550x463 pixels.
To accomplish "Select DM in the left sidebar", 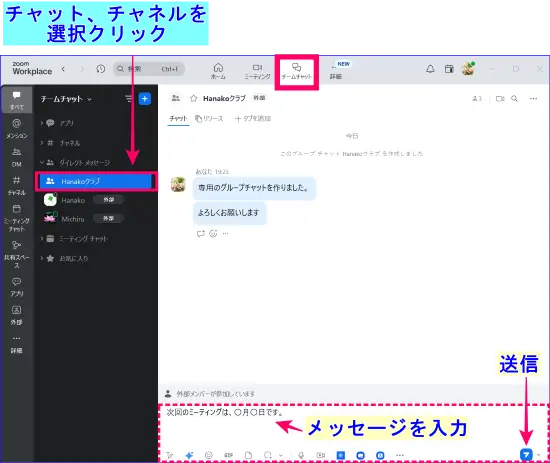I will pyautogui.click(x=16, y=157).
